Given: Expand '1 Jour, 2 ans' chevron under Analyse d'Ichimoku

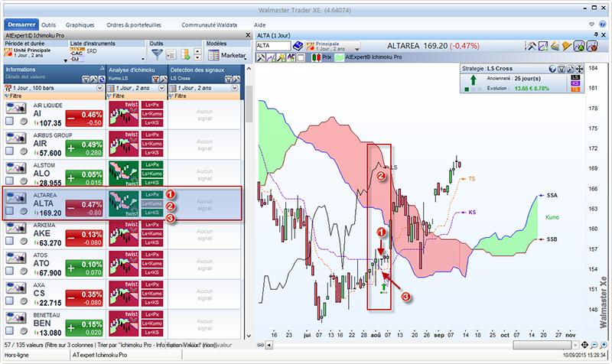Looking at the screenshot, I should 161,88.
